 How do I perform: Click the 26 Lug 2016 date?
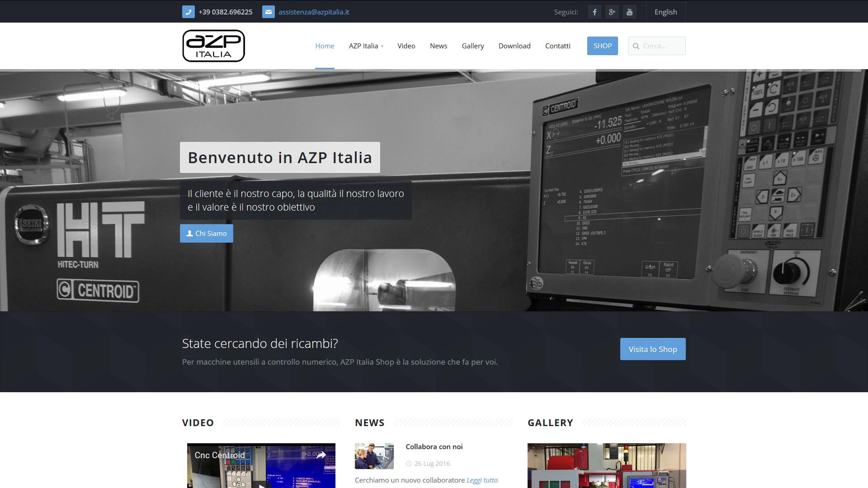point(432,464)
